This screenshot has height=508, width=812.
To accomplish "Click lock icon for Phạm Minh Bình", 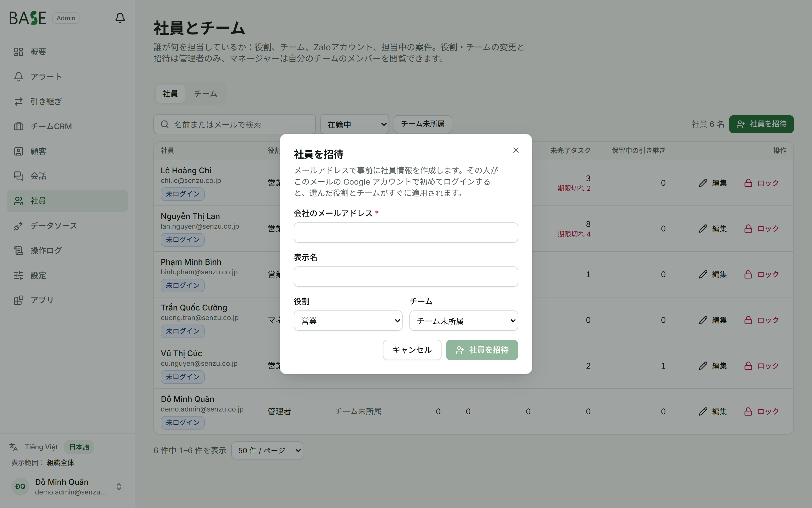I will [x=748, y=274].
